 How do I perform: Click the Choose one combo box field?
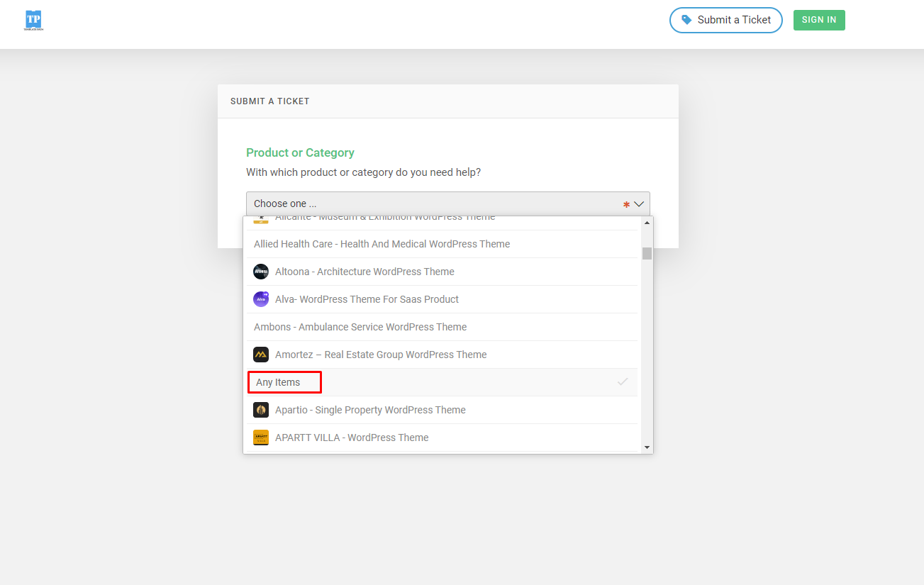pyautogui.click(x=448, y=204)
